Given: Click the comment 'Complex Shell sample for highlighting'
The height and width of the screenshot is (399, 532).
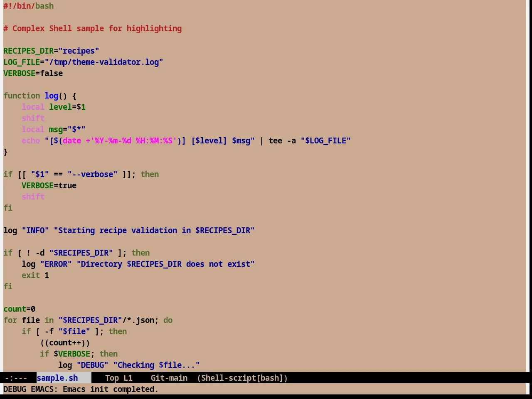Looking at the screenshot, I should click(x=97, y=28).
